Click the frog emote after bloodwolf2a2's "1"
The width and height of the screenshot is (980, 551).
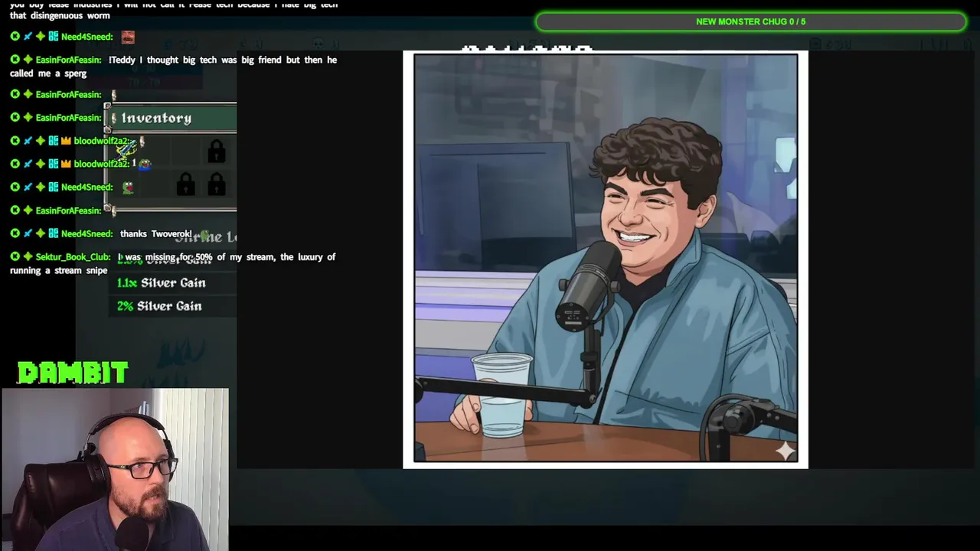click(145, 164)
